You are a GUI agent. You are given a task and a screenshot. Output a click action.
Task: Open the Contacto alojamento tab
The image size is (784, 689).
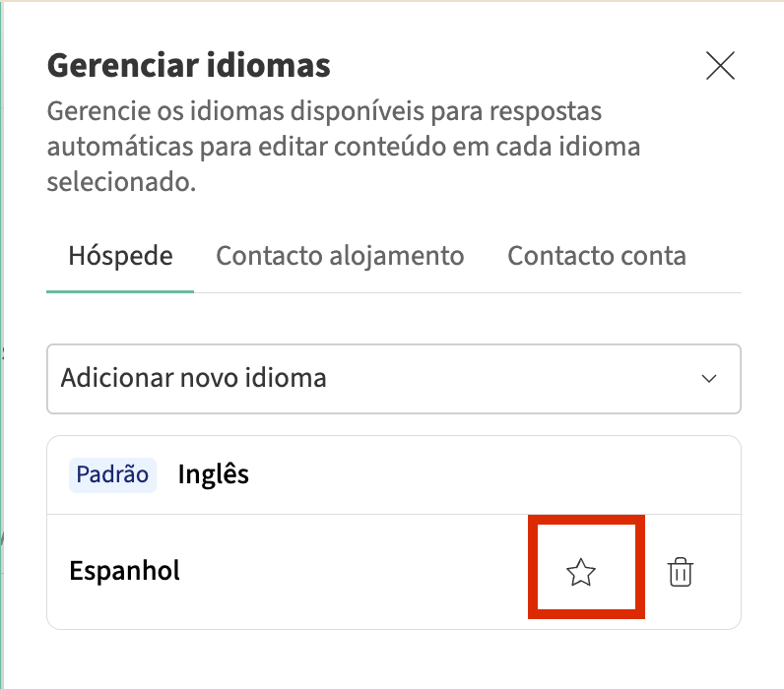340,256
